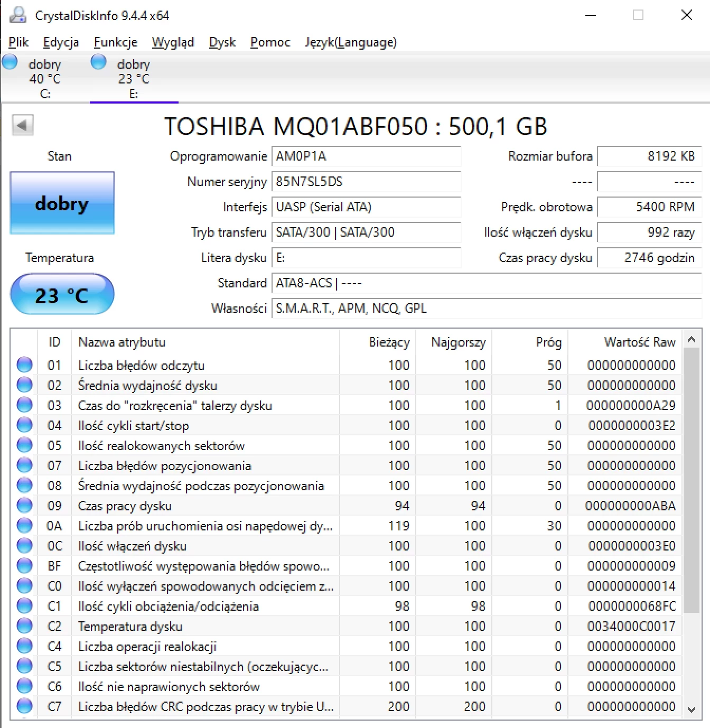The image size is (710, 728).
Task: Click raw value 0000000068FC
Action: coord(632,606)
